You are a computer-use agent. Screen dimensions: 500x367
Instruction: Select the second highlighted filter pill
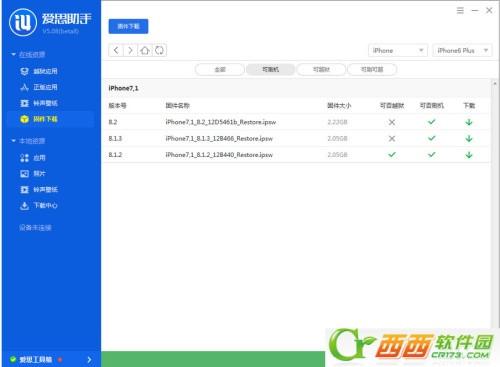coord(270,69)
